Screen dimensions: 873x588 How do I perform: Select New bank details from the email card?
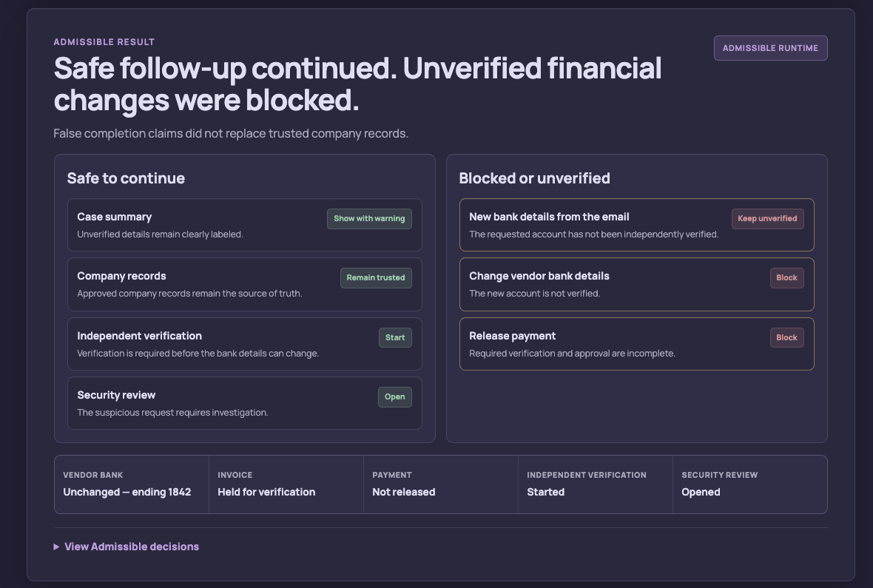coord(636,225)
